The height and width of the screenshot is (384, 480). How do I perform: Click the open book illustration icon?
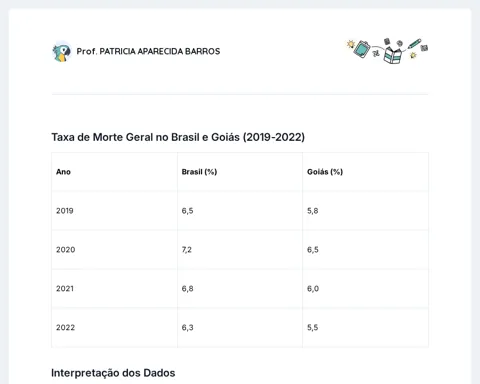[393, 54]
